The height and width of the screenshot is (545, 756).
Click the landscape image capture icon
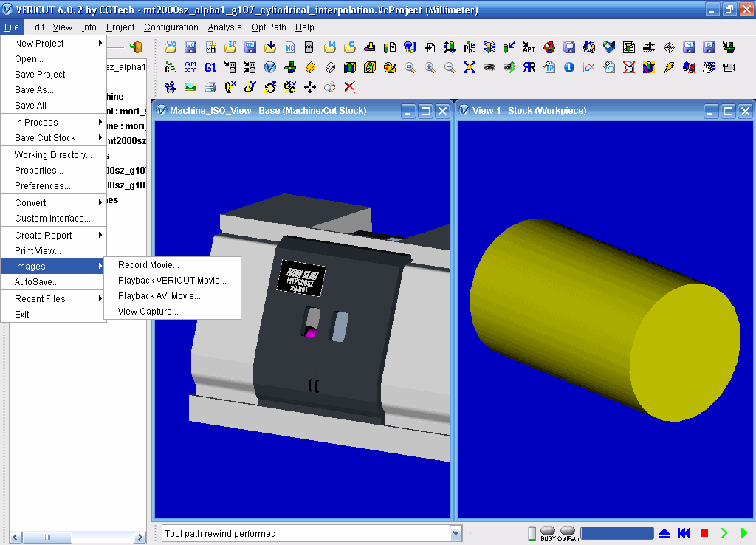(190, 87)
